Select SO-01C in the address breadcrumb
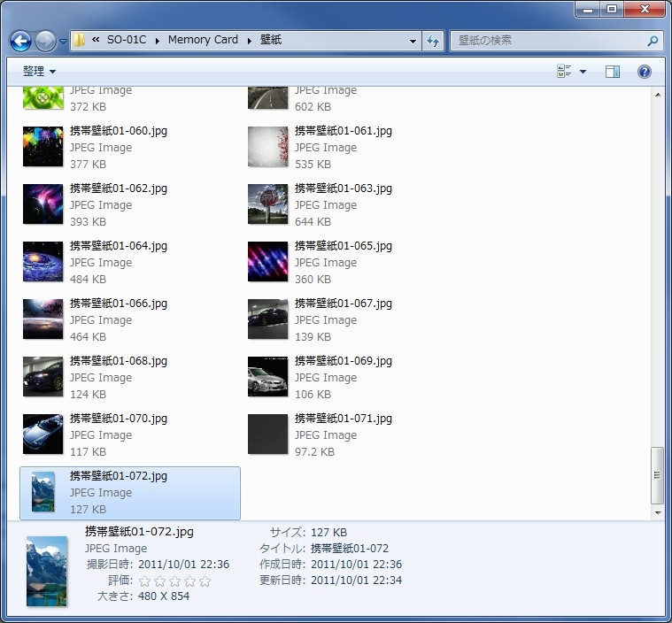 pyautogui.click(x=127, y=40)
